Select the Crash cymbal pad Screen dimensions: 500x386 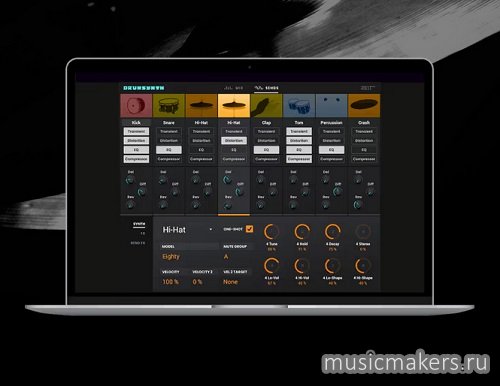tap(364, 106)
